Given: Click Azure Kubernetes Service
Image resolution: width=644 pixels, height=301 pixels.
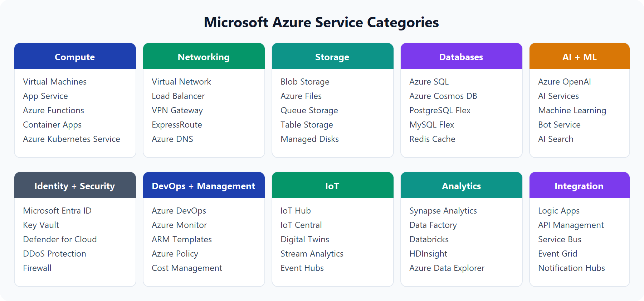Looking at the screenshot, I should pos(72,139).
